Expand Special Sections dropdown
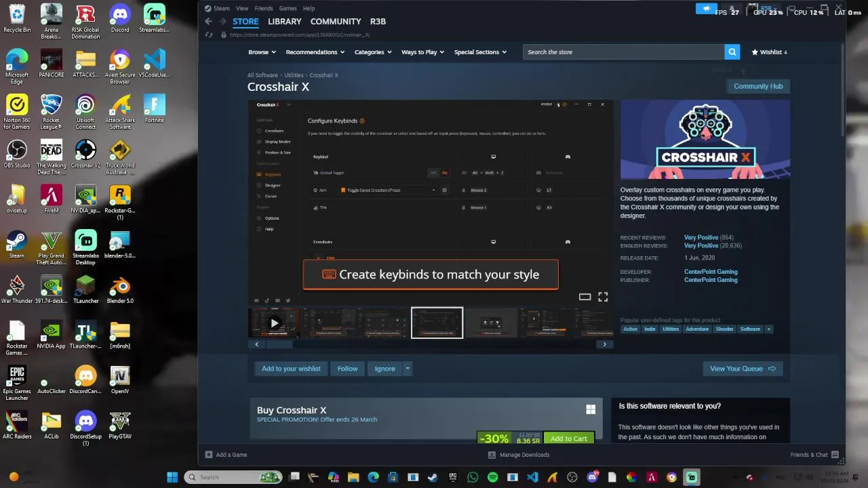 point(480,52)
